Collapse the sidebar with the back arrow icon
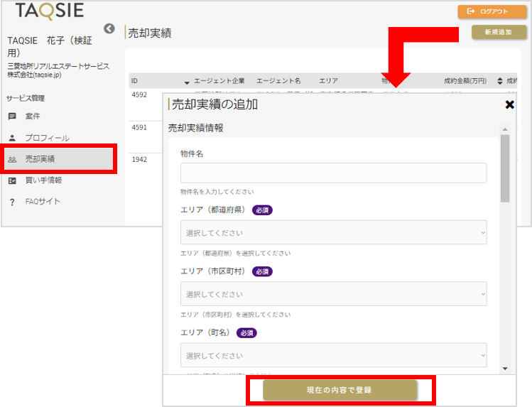This screenshot has height=407, width=532. 109,28
